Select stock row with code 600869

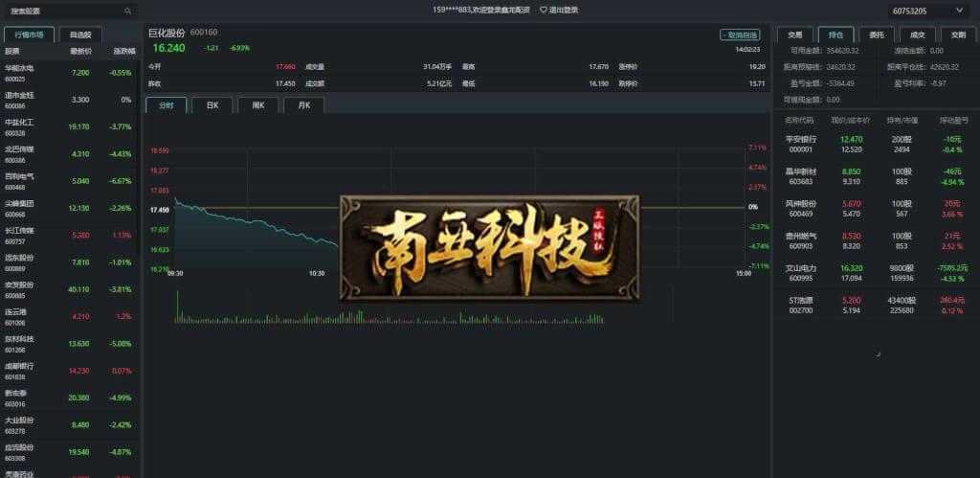pyautogui.click(x=69, y=262)
